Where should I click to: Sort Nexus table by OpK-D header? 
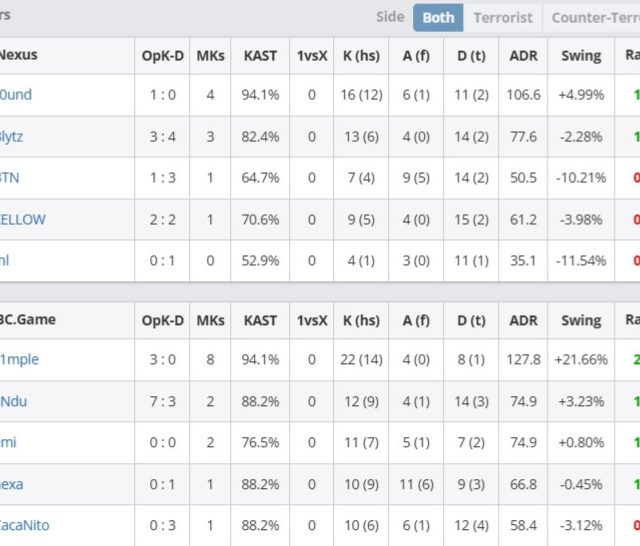click(163, 56)
